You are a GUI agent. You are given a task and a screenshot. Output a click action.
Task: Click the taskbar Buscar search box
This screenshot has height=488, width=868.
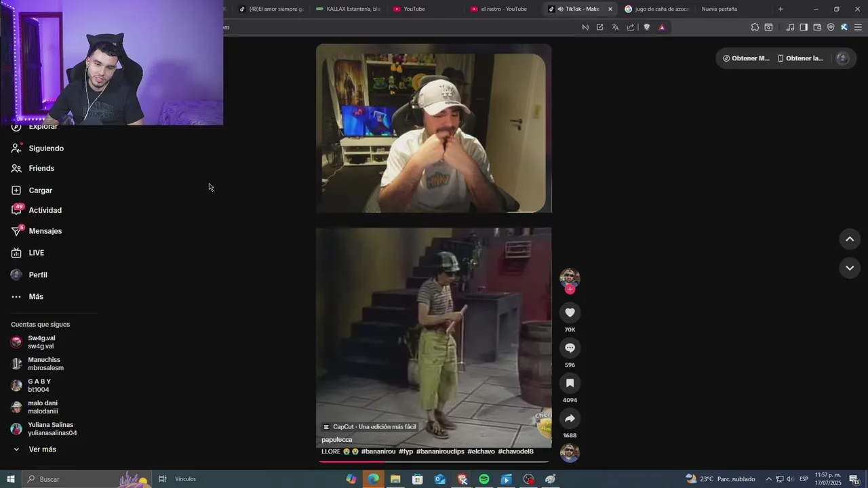87,479
